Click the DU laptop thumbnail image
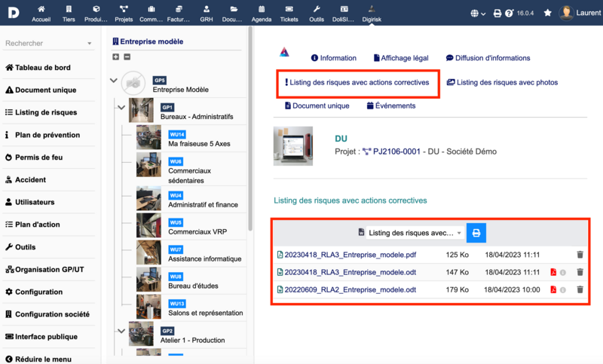 click(293, 146)
